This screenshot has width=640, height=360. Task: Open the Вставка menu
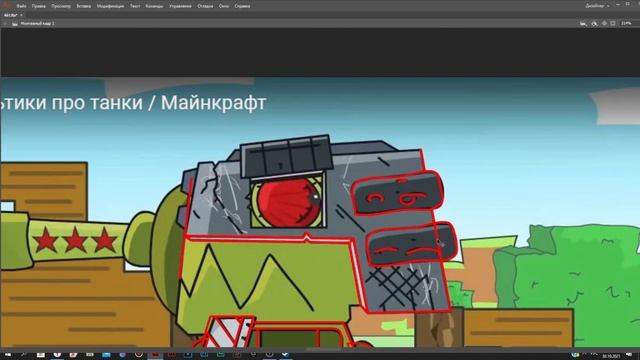pyautogui.click(x=84, y=6)
